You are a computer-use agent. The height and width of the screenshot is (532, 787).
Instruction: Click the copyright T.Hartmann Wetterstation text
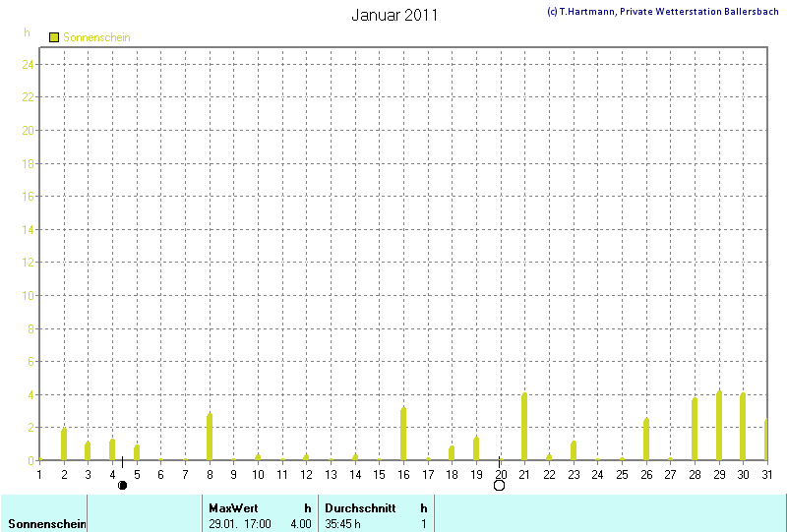(664, 12)
